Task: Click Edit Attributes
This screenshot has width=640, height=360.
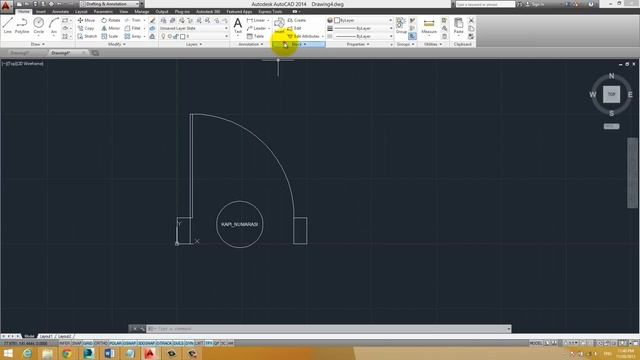Action: pyautogui.click(x=304, y=36)
